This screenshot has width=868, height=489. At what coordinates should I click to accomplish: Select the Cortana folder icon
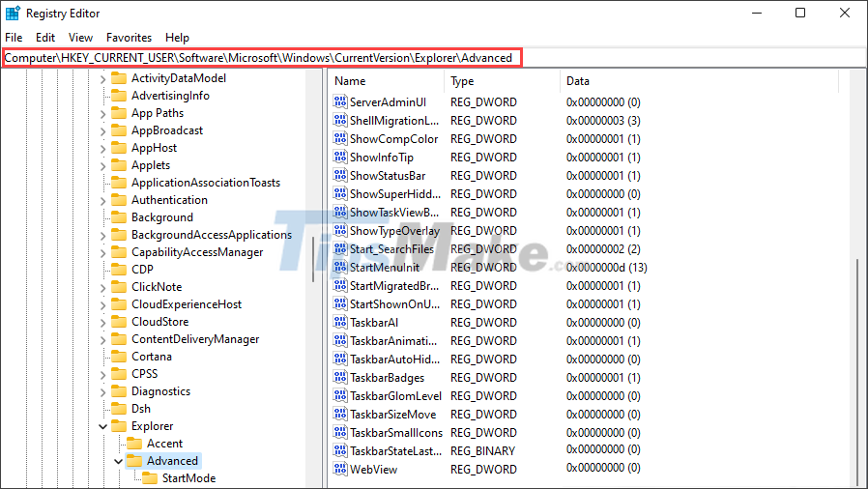point(119,357)
